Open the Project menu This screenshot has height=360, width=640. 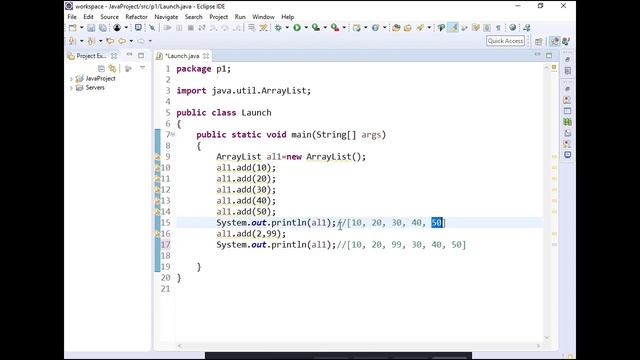pyautogui.click(x=218, y=17)
